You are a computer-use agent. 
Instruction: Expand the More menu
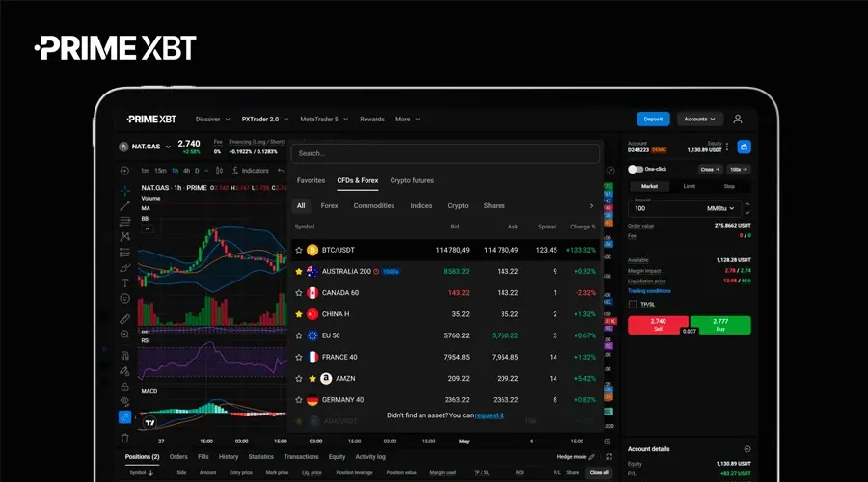click(x=408, y=119)
